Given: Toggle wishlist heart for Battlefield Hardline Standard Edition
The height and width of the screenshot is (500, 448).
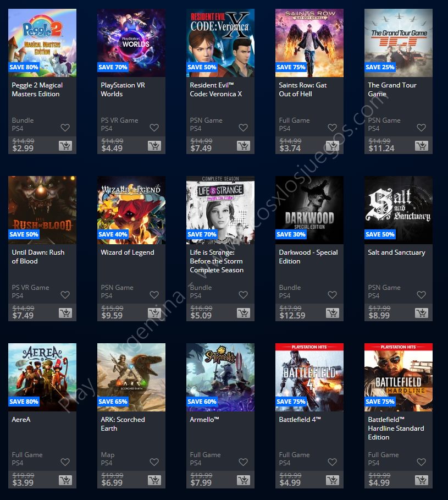Looking at the screenshot, I should point(422,461).
